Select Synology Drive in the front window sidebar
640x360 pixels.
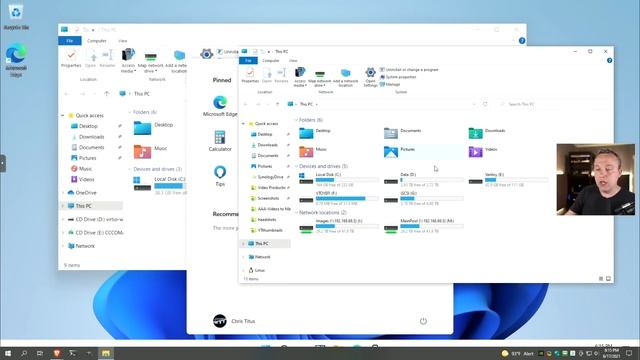coord(270,177)
